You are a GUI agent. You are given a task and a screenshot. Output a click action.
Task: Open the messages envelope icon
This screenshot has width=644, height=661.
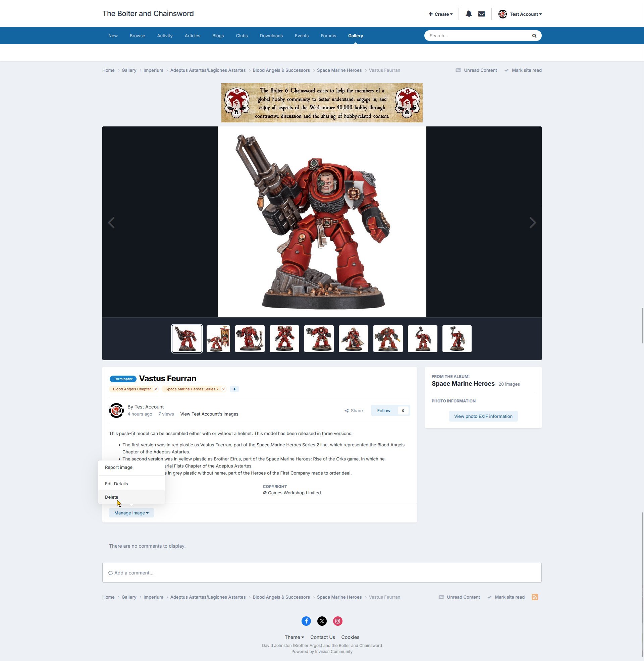click(x=481, y=14)
